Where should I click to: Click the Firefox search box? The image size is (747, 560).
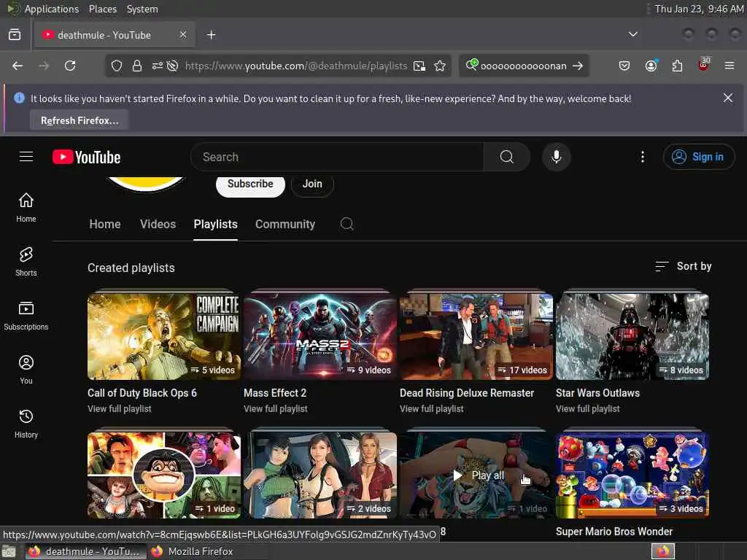523,66
